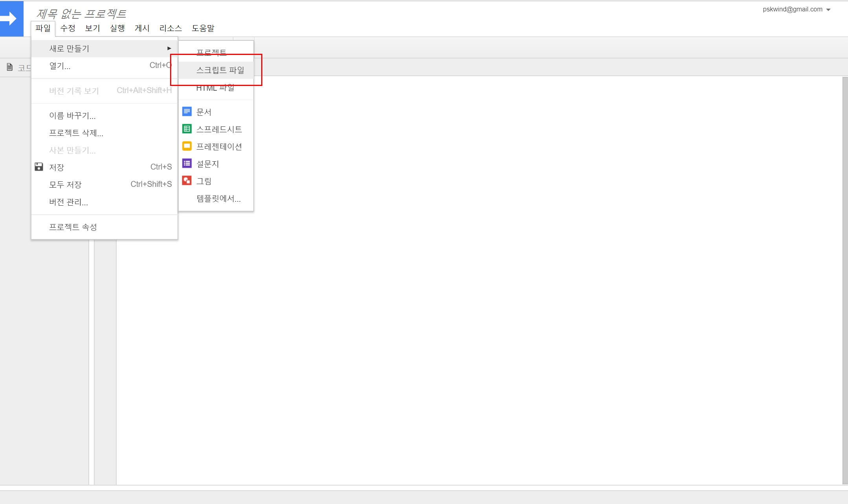Open the 도움말 menu

coord(203,28)
